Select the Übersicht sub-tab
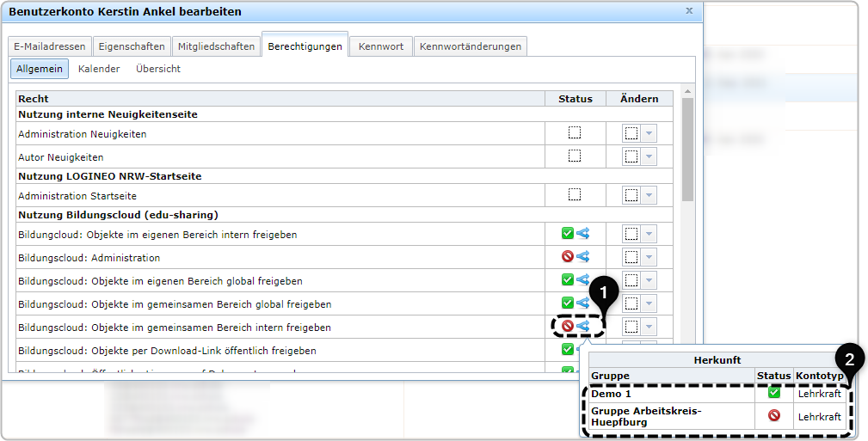This screenshot has height=441, width=868. (158, 69)
